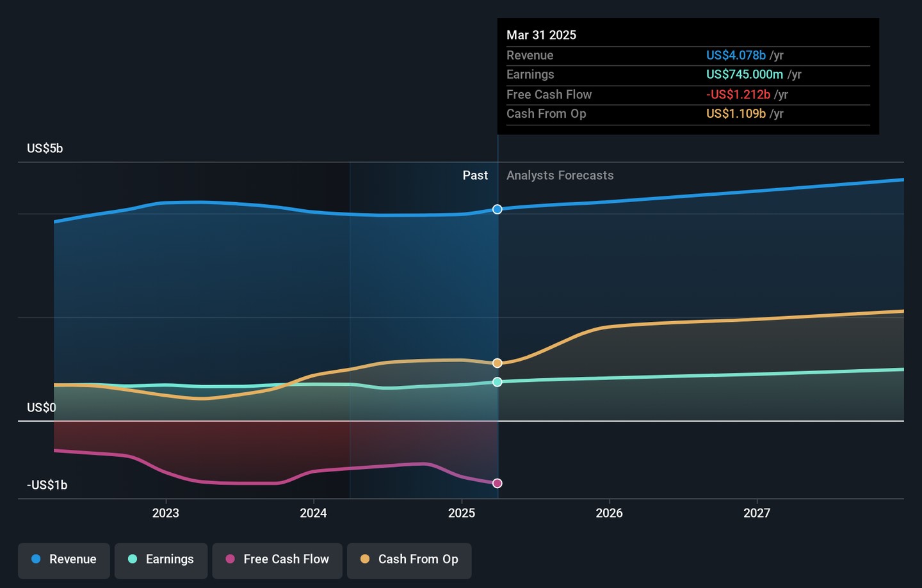
Task: Toggle Free Cash Flow legend button
Action: 277,560
